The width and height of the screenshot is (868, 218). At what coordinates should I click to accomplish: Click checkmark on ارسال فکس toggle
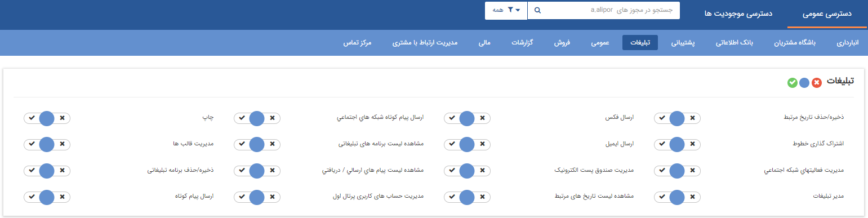coord(452,118)
